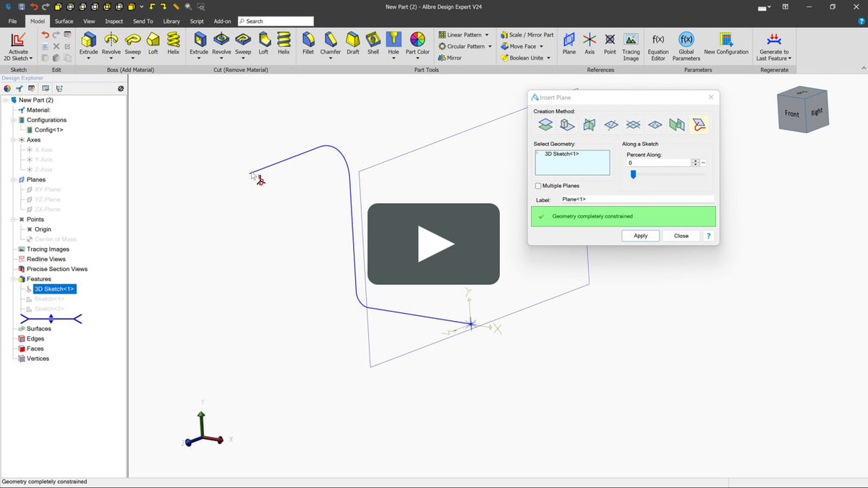
Task: Click the Apply button
Action: (640, 236)
